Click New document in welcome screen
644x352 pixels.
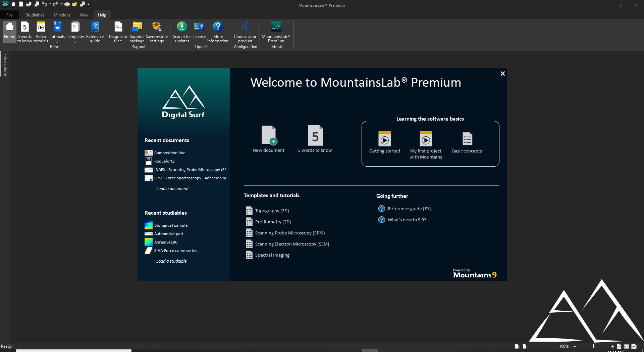[268, 139]
